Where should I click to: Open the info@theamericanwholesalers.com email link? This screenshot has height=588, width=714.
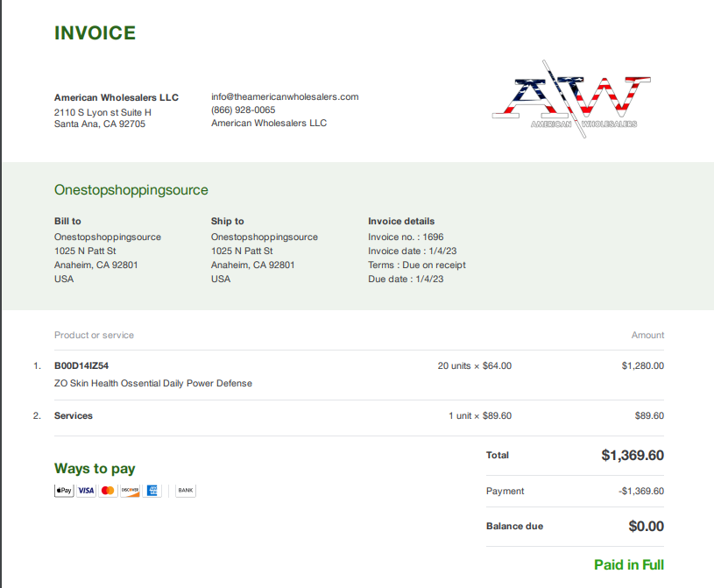pyautogui.click(x=285, y=96)
